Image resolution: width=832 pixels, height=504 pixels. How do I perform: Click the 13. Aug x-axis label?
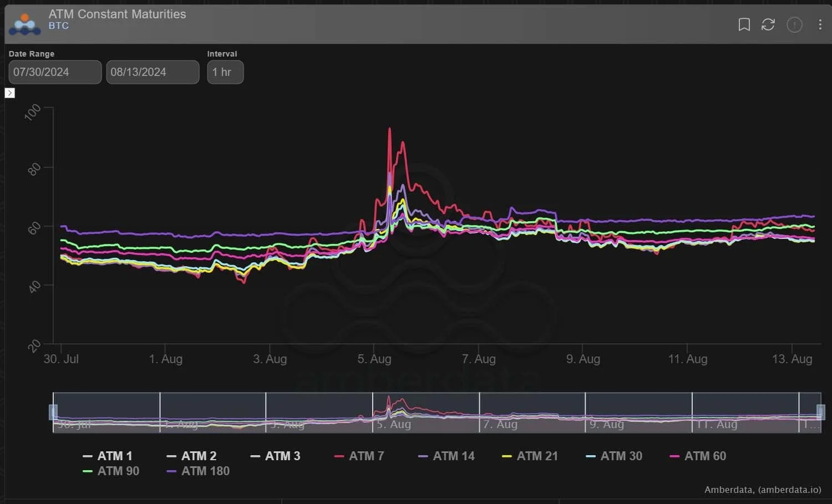pyautogui.click(x=792, y=359)
